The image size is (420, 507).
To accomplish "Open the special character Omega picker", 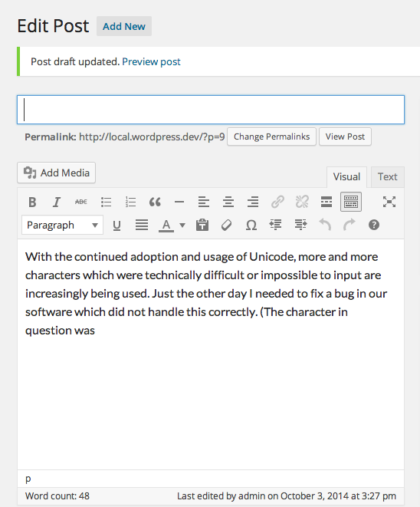I will [251, 225].
